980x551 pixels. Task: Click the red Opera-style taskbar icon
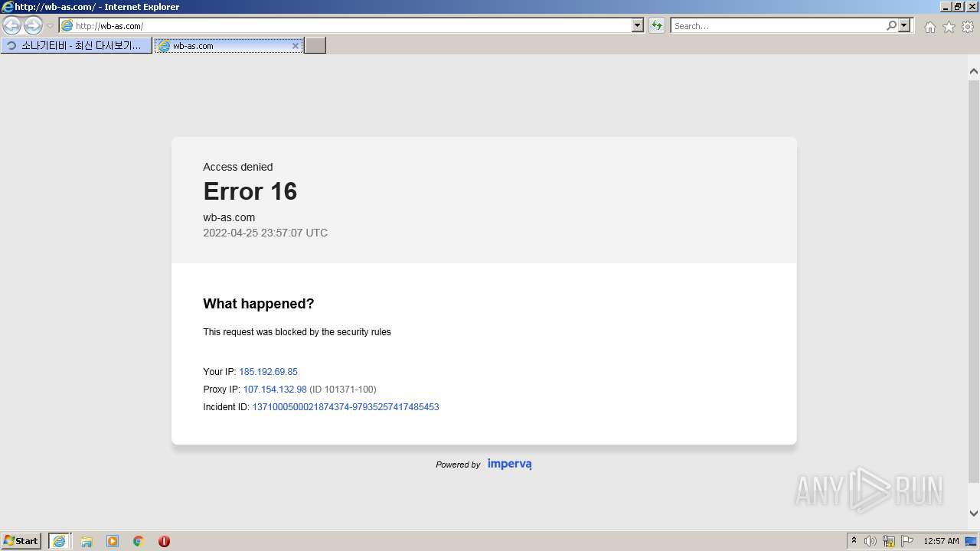[x=164, y=541]
